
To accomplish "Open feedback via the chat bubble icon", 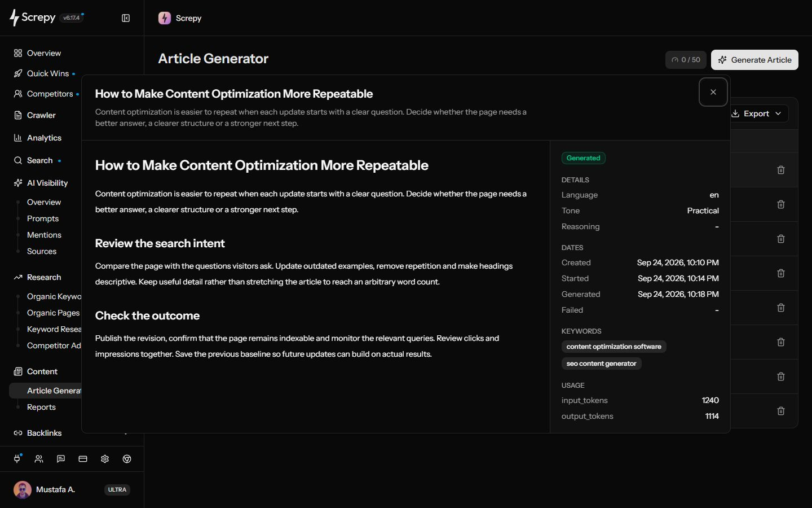I will tap(61, 459).
